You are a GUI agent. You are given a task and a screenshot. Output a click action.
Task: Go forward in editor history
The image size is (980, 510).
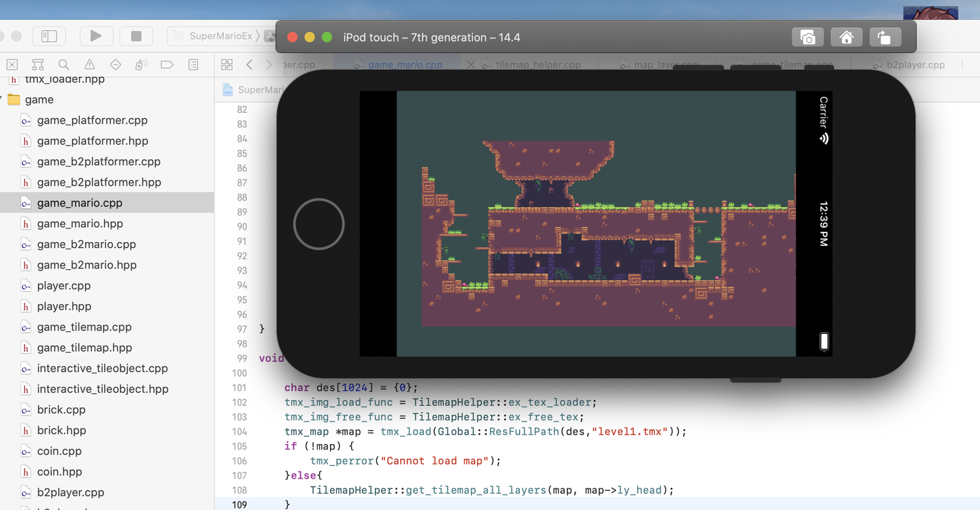pyautogui.click(x=269, y=65)
